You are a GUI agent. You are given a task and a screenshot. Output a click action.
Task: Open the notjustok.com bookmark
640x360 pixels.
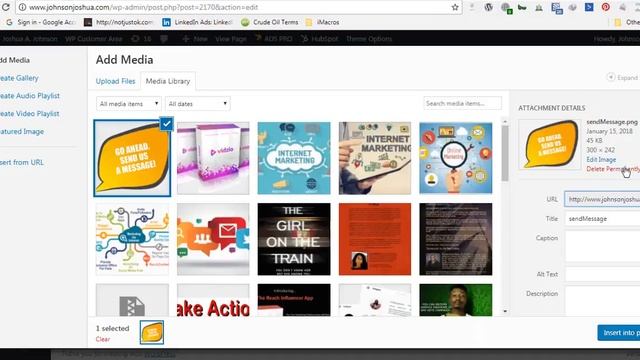(119, 22)
